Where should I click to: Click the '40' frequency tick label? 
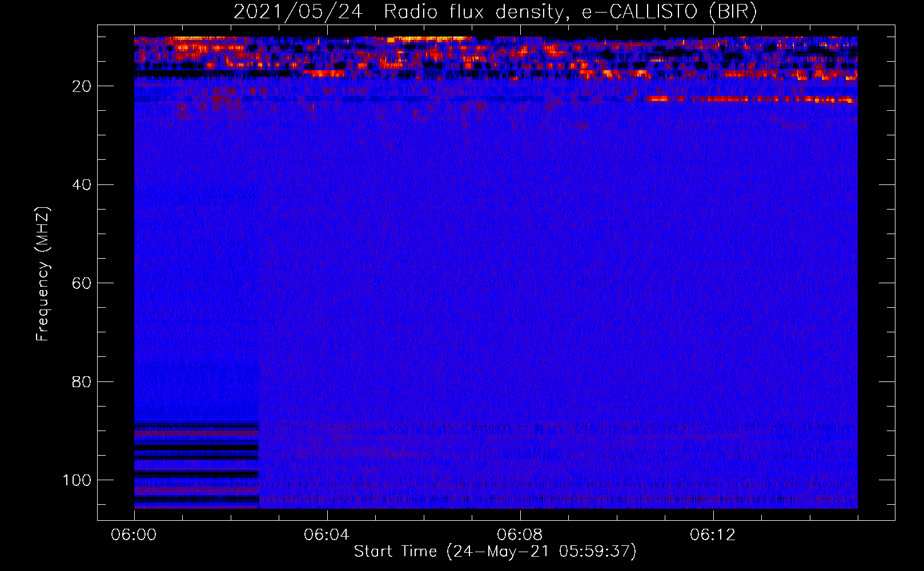(82, 185)
